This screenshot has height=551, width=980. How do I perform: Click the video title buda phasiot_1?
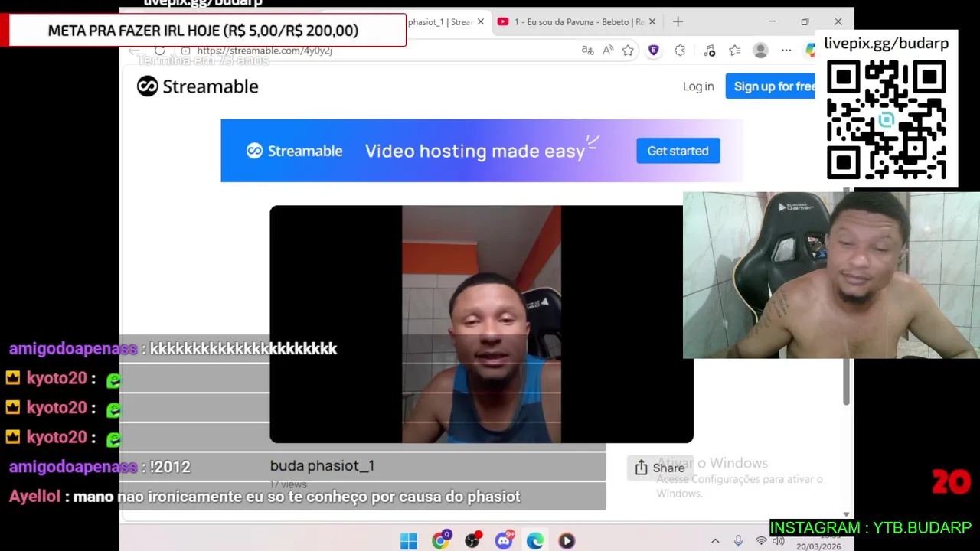(x=322, y=465)
